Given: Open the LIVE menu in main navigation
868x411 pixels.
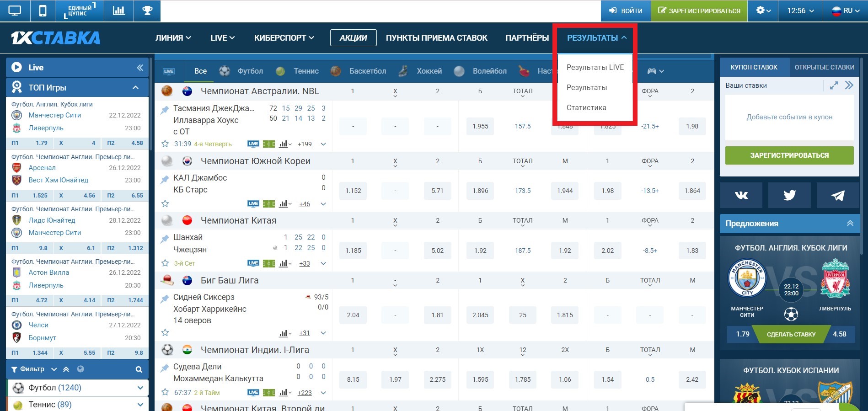Looking at the screenshot, I should [222, 38].
